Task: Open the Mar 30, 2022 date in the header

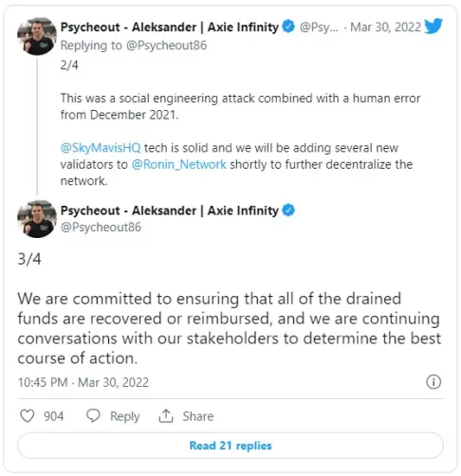Action: [x=385, y=27]
